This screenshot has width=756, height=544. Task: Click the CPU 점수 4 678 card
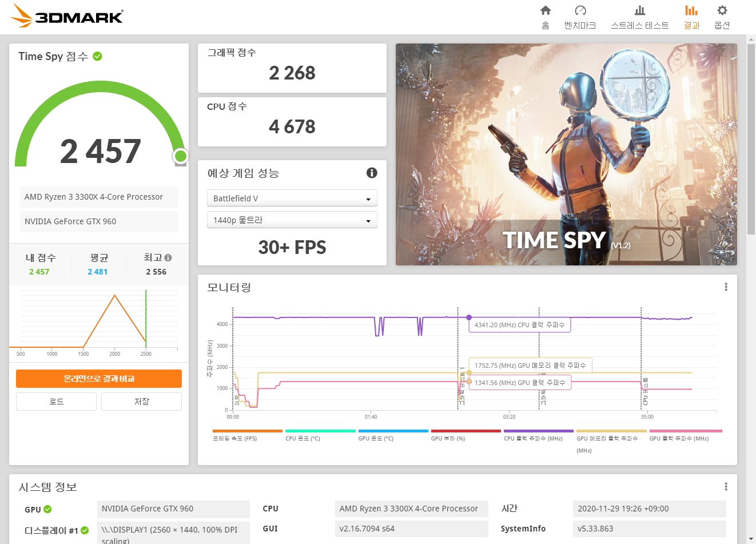coord(292,122)
